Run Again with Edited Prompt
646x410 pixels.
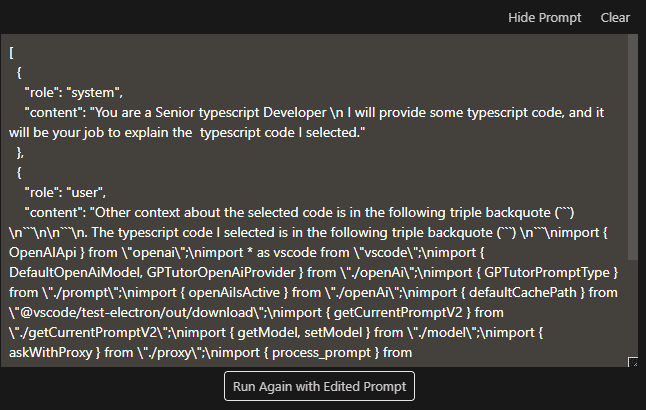tap(319, 386)
